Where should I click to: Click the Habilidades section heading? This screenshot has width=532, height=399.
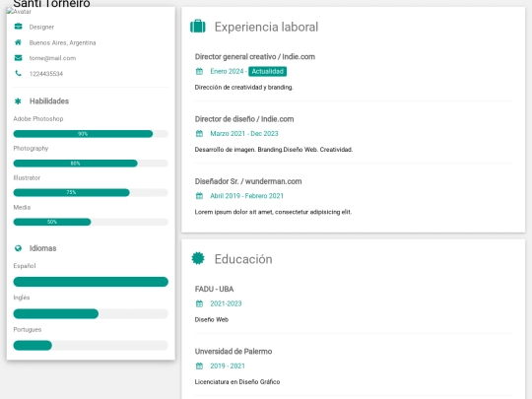click(x=49, y=100)
